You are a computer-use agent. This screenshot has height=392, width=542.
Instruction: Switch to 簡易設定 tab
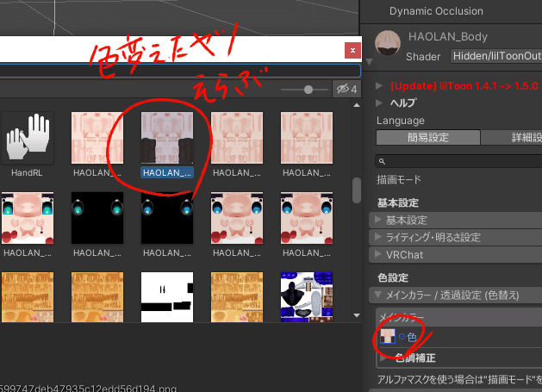[428, 138]
